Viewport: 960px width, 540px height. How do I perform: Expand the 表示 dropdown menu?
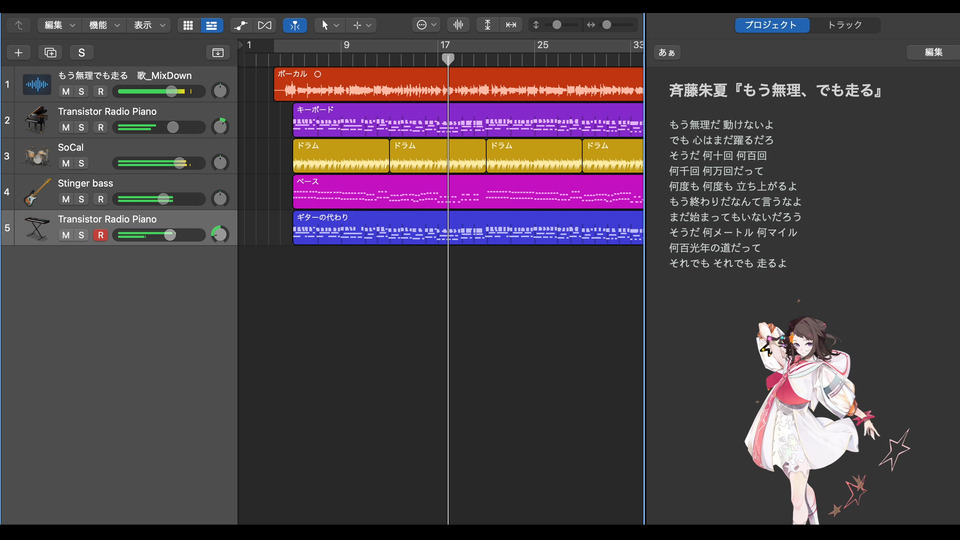pyautogui.click(x=149, y=25)
